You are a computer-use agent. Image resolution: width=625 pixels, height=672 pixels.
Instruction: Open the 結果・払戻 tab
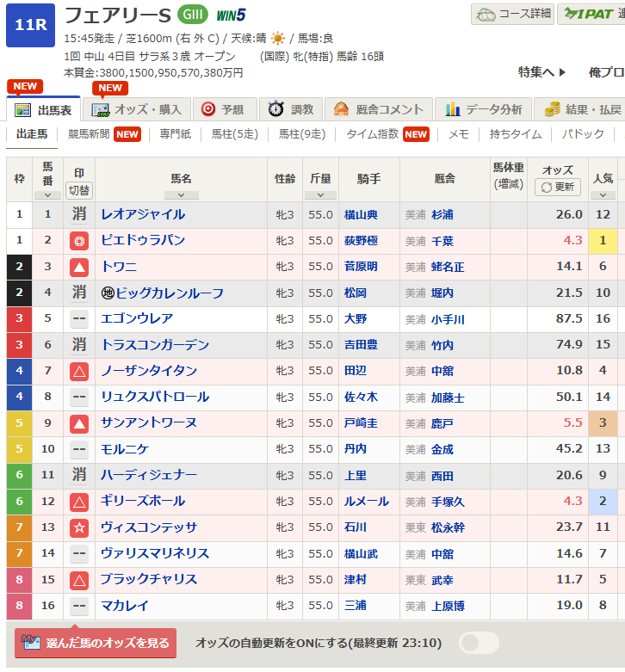579,110
